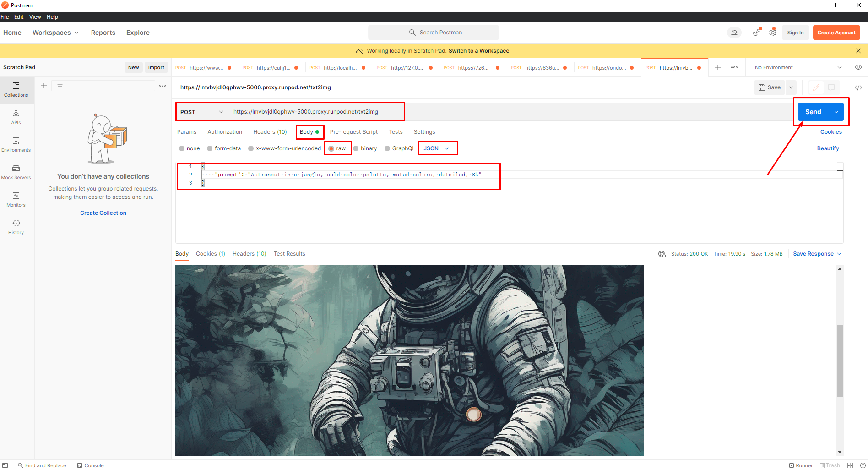This screenshot has height=470, width=868.
Task: Open the Mock Servers sidebar panel
Action: click(16, 172)
